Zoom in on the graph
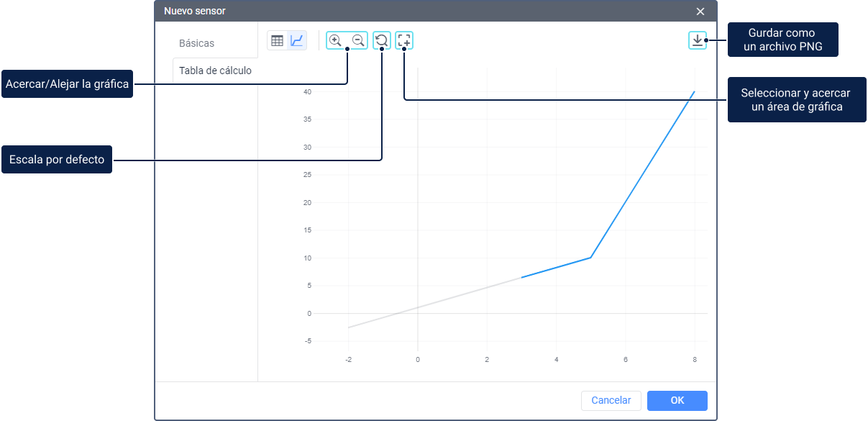The image size is (868, 421). point(335,41)
